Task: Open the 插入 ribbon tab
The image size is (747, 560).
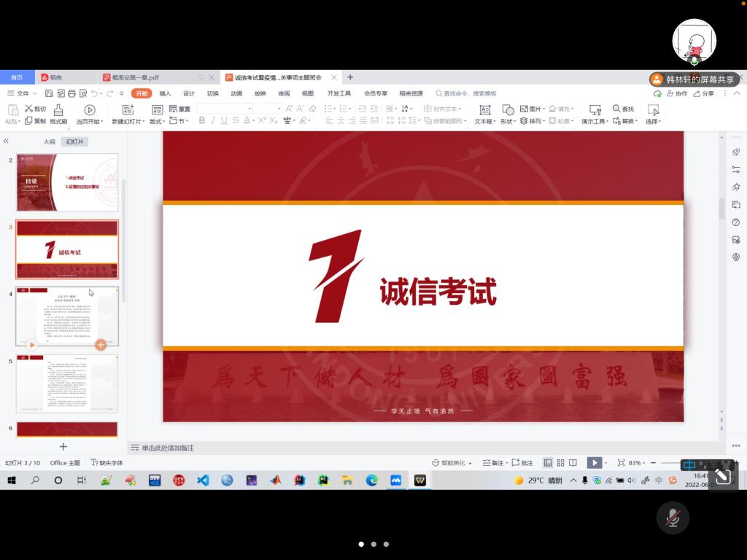Action: (165, 93)
